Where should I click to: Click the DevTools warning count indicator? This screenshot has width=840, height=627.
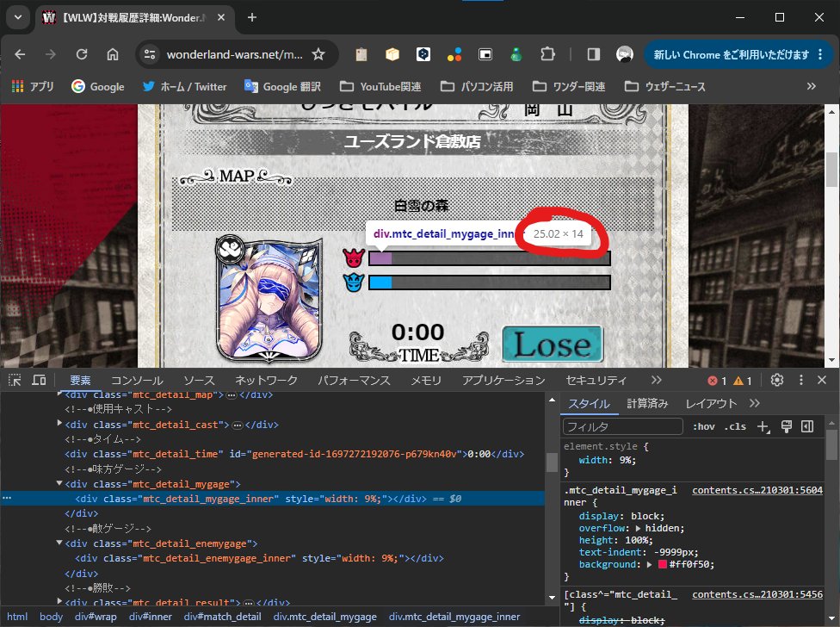[x=743, y=381]
